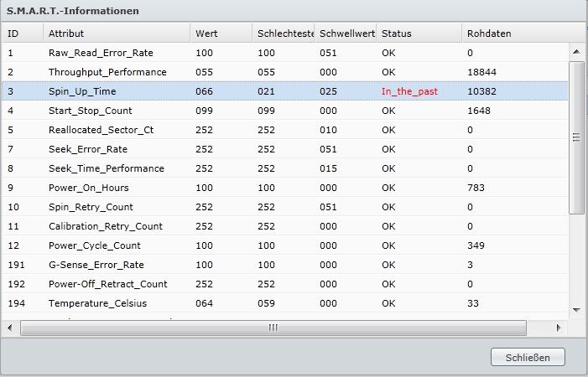Click raw data value 18844
This screenshot has height=377, width=588.
point(481,72)
